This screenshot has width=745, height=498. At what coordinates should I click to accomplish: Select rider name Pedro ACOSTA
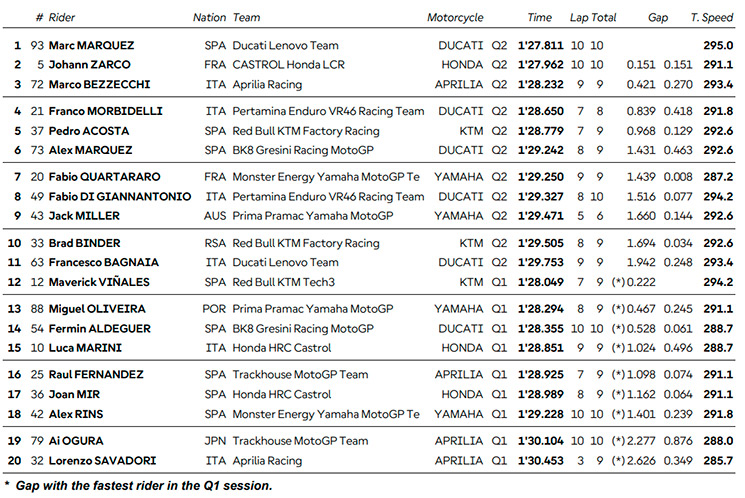coord(89,131)
